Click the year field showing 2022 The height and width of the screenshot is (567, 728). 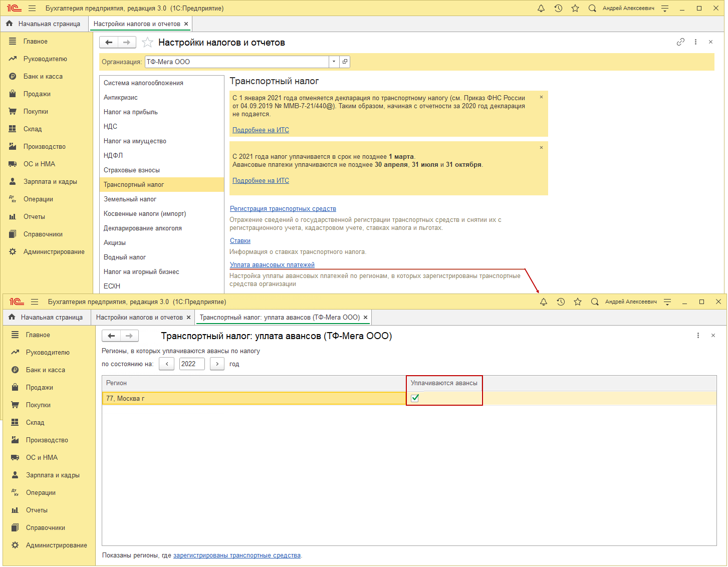192,364
